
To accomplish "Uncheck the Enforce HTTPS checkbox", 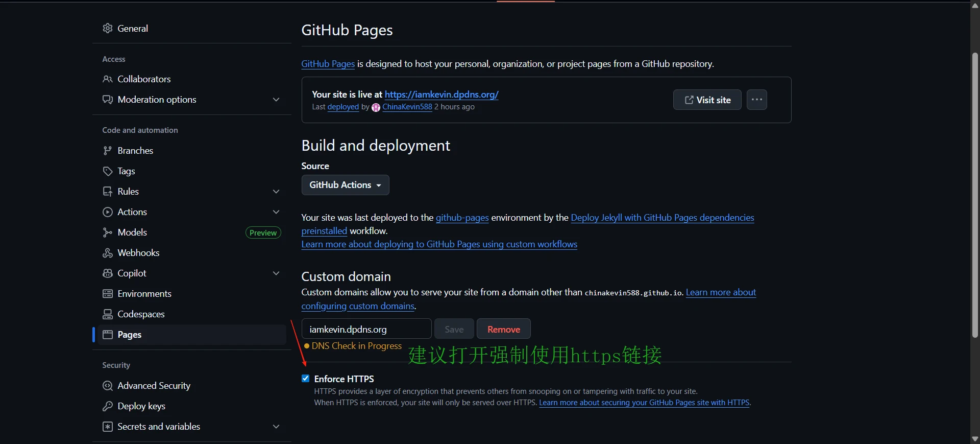I will [x=306, y=379].
